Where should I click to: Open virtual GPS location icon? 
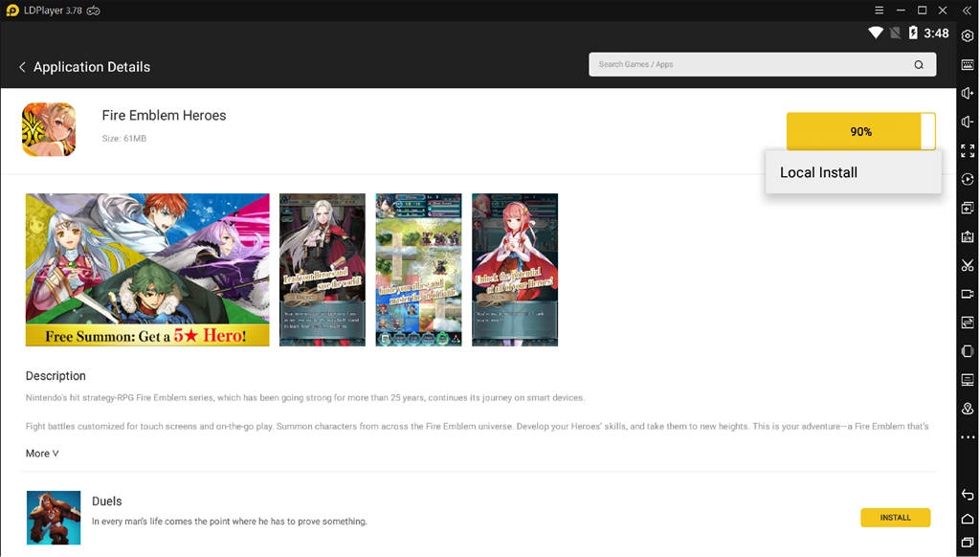point(968,409)
